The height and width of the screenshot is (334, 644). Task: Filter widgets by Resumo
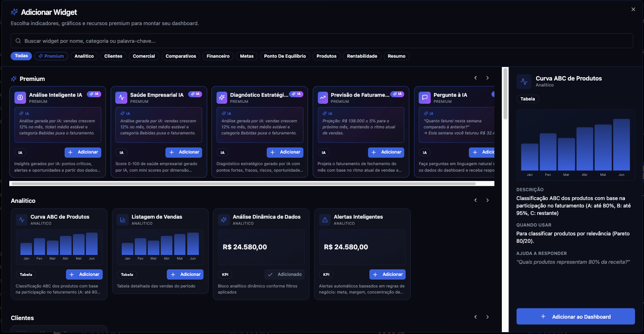click(x=396, y=56)
